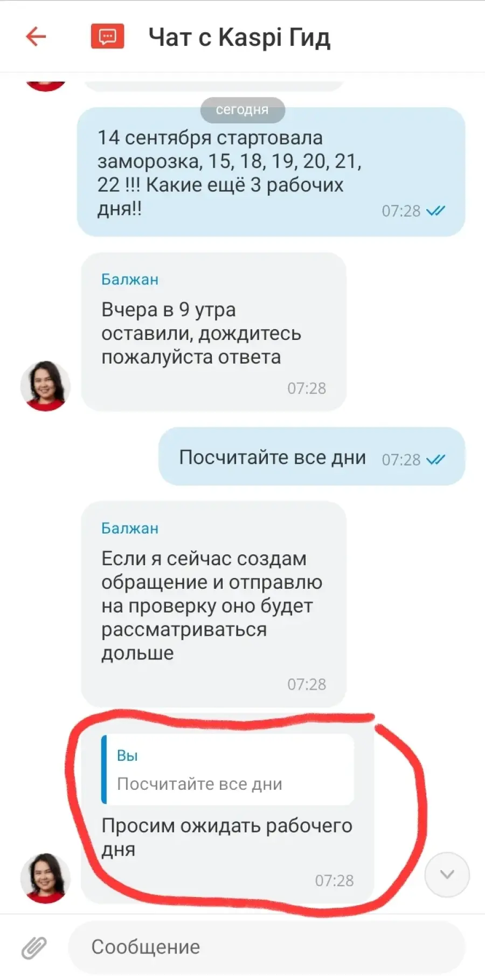Tap the sent 'Посчитайте все дни' blue bubble
The height and width of the screenshot is (980, 485).
(311, 457)
